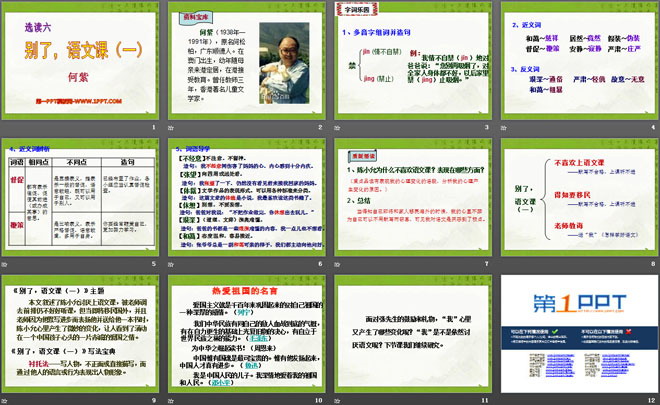
Task: Click slide number "3" below its slide
Action: pyautogui.click(x=487, y=127)
